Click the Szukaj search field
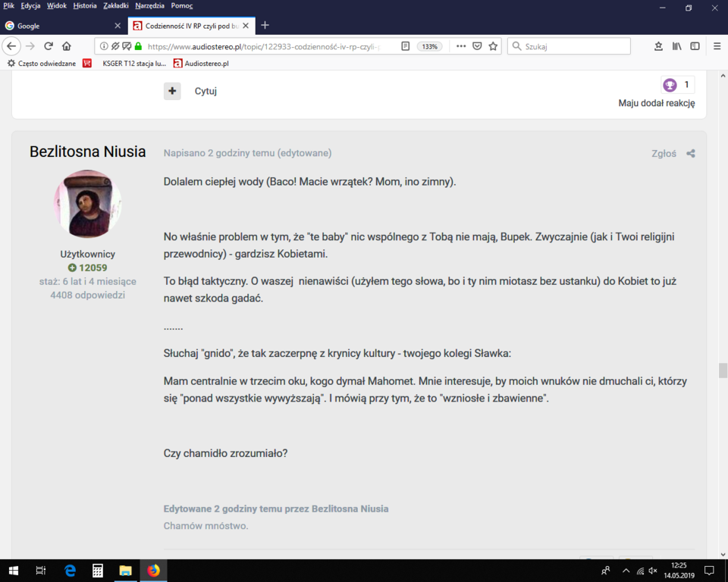Screen dimensions: 728x582 569,46
